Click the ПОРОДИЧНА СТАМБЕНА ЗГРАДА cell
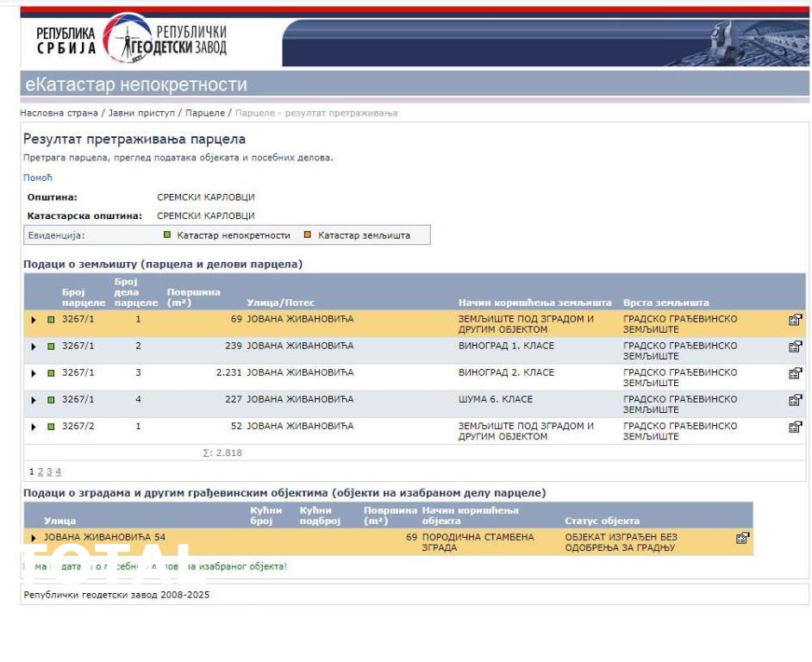This screenshot has width=812, height=662. 478,543
